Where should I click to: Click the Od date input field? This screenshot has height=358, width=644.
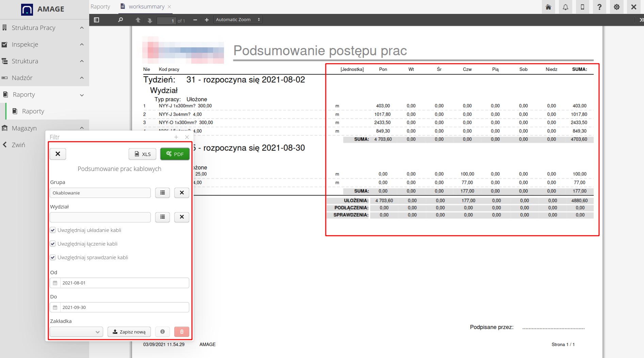tap(124, 283)
